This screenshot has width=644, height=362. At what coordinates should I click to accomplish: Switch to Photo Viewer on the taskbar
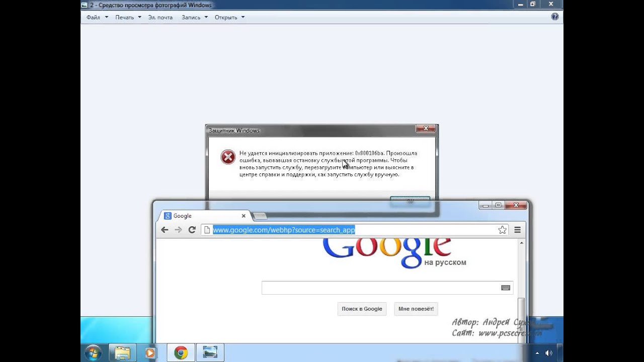click(x=210, y=353)
